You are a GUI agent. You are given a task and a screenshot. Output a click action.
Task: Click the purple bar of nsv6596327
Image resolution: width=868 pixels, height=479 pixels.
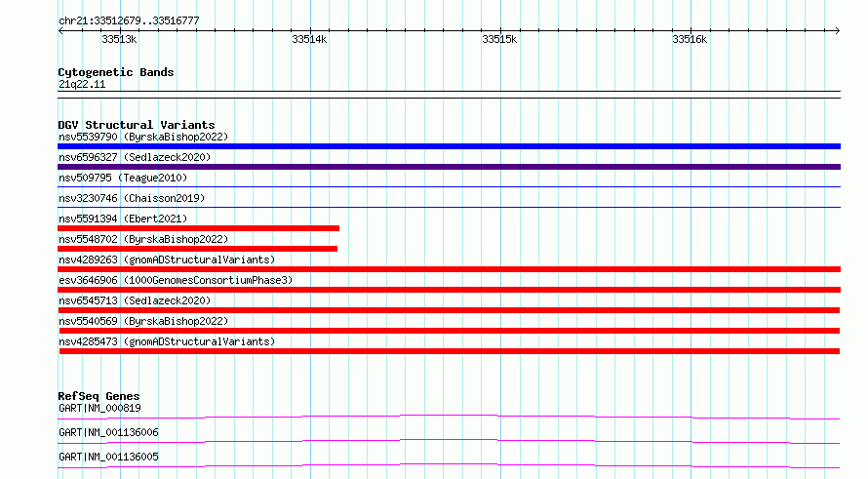449,167
